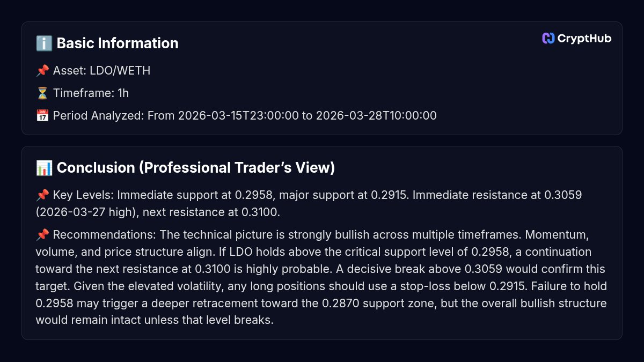The height and width of the screenshot is (362, 644).
Task: Click the 0.2870 support zone value
Action: tap(339, 304)
